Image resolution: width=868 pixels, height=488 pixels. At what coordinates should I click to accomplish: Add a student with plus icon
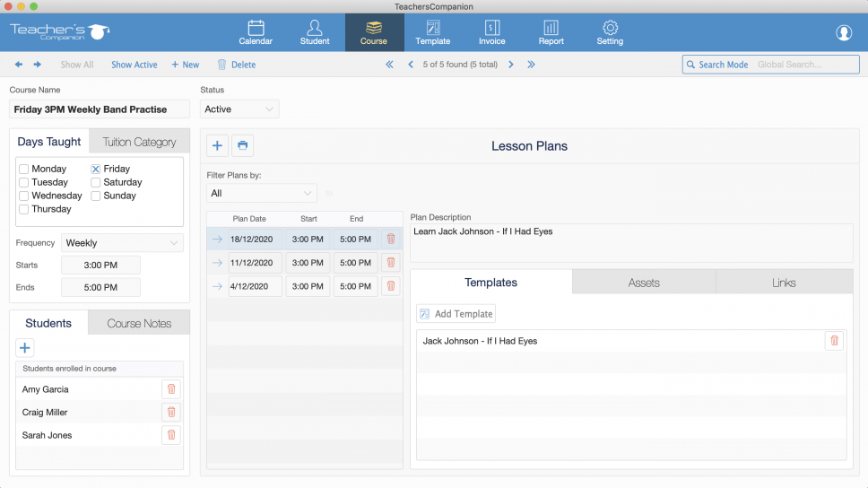(25, 348)
